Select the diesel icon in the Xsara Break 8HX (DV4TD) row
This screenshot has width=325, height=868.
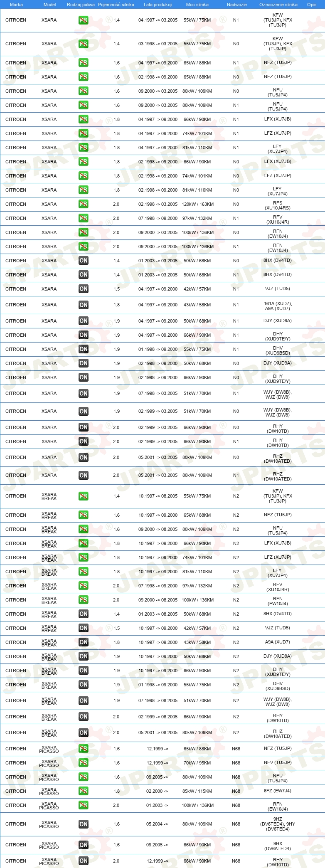tap(84, 614)
